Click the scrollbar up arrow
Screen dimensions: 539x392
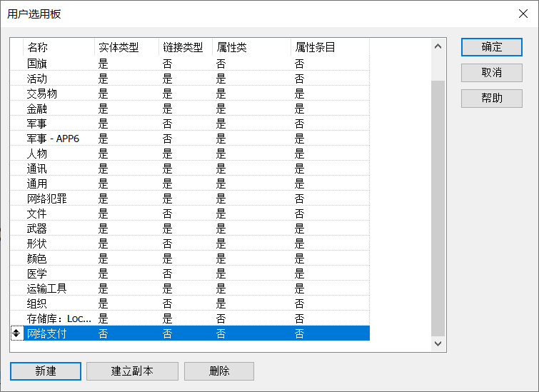click(x=438, y=46)
